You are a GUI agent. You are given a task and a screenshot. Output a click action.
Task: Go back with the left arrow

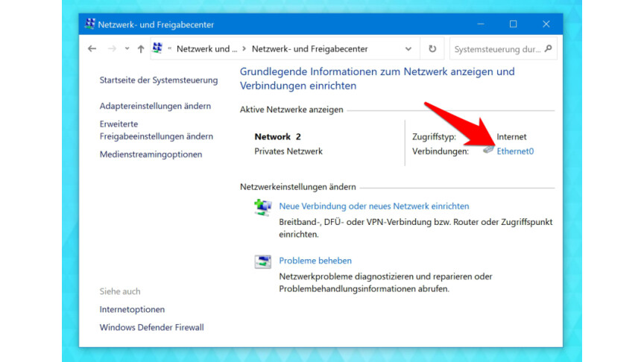pyautogui.click(x=92, y=49)
